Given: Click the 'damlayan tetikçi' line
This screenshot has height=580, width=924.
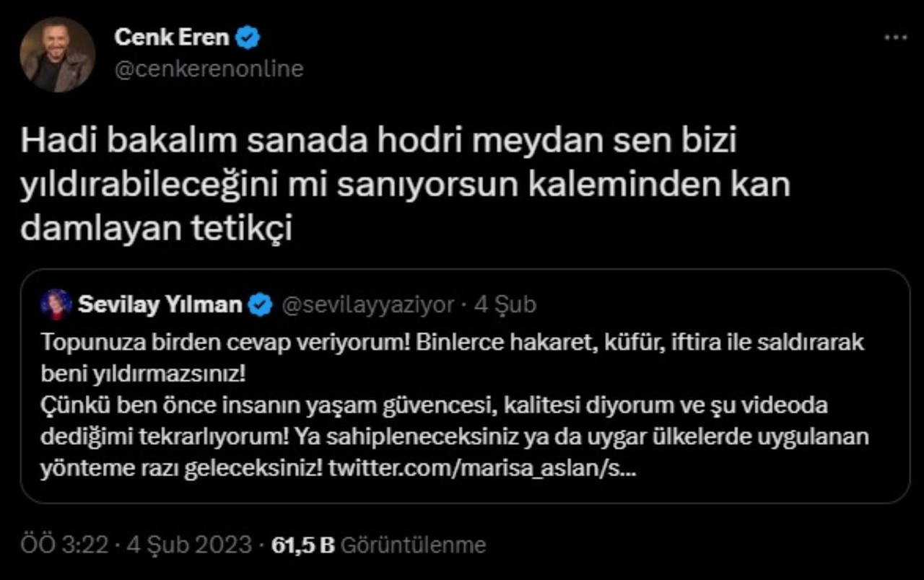Looking at the screenshot, I should (157, 228).
